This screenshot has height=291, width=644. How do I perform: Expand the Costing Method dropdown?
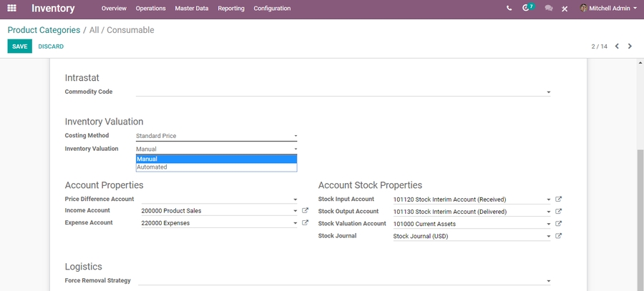(216, 136)
